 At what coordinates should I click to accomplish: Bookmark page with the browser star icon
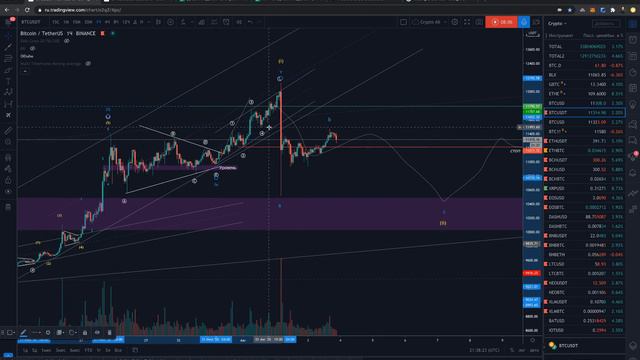pos(570,10)
